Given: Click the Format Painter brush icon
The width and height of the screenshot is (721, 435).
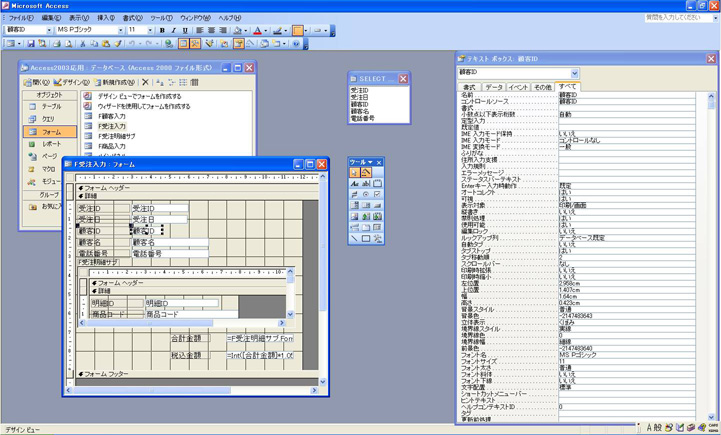Looking at the screenshot, I should click(118, 44).
